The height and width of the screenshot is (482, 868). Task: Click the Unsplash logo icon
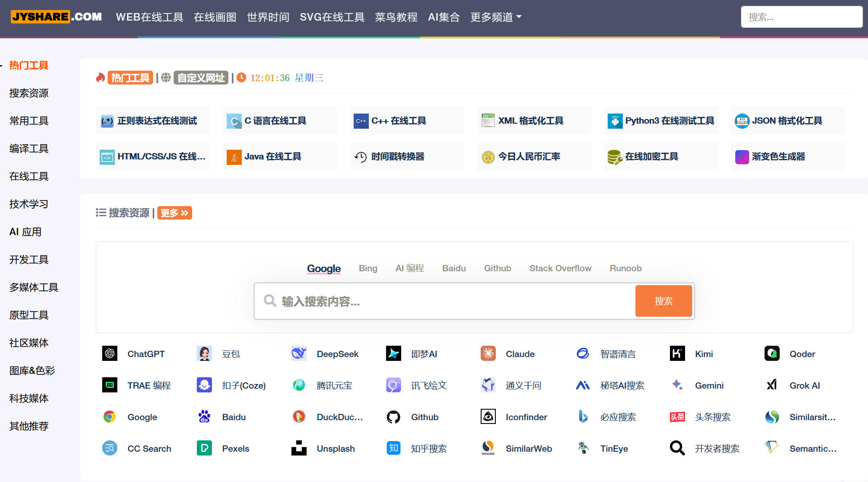[299, 448]
